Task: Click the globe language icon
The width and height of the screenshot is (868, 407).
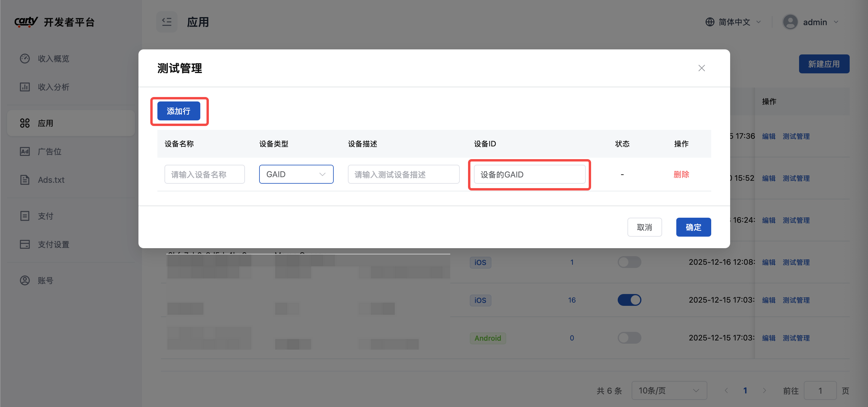Action: [x=710, y=22]
